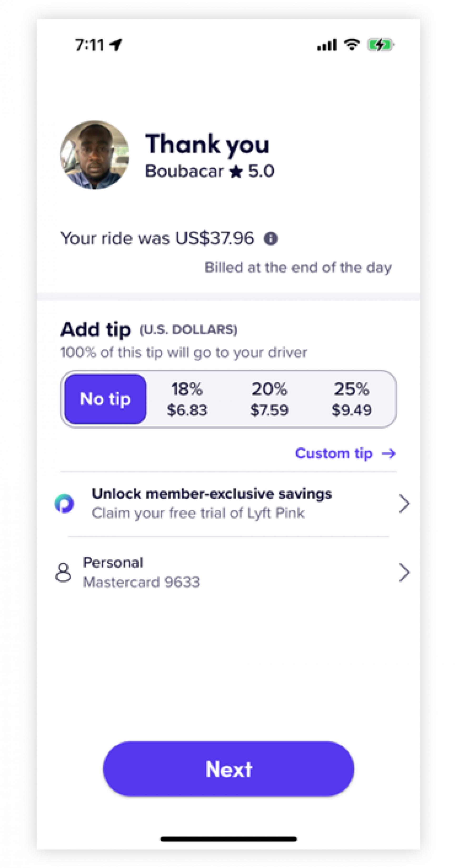Tap Boubacar's driver profile photo
This screenshot has width=457, height=868.
95,155
